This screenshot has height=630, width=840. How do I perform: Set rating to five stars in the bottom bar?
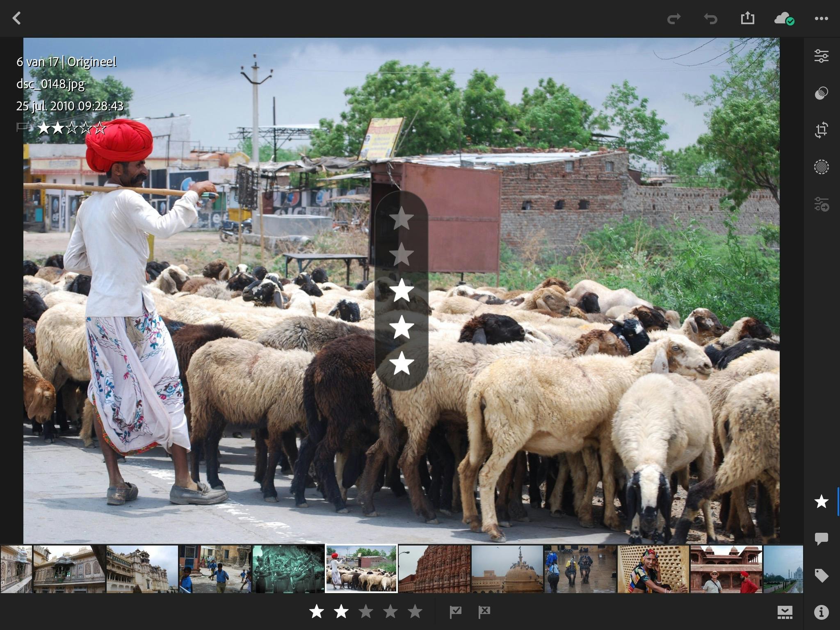(x=415, y=612)
